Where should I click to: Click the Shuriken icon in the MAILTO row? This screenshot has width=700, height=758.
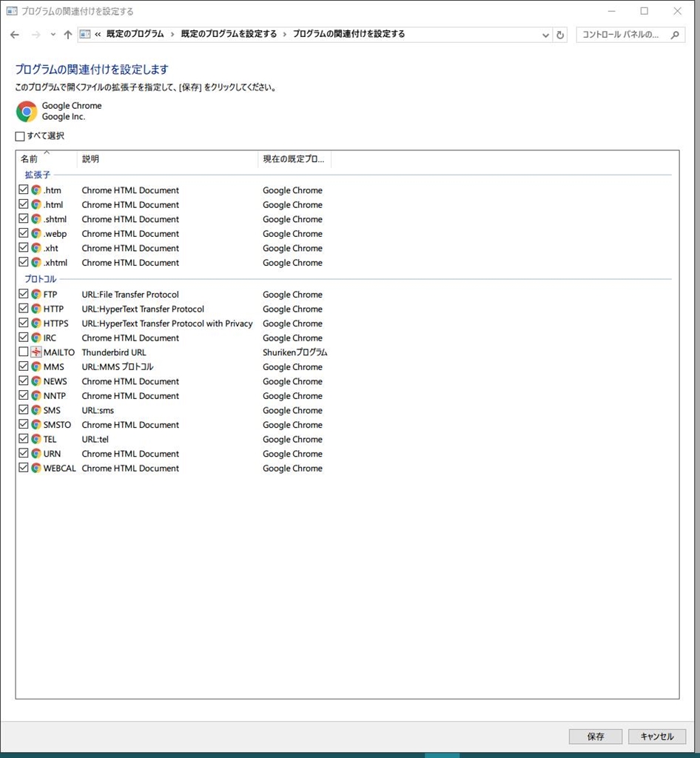click(x=36, y=352)
